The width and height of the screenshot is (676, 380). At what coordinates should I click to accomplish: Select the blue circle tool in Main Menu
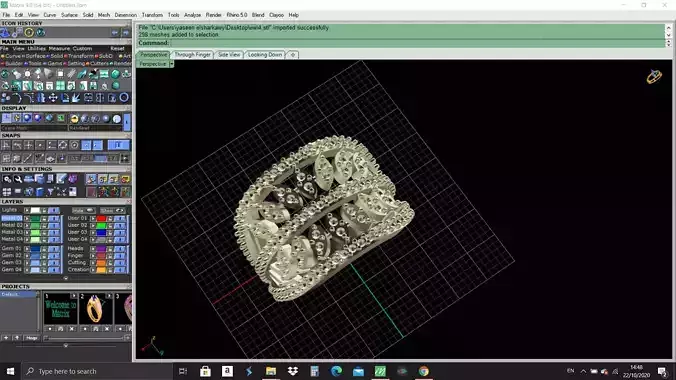(x=124, y=97)
